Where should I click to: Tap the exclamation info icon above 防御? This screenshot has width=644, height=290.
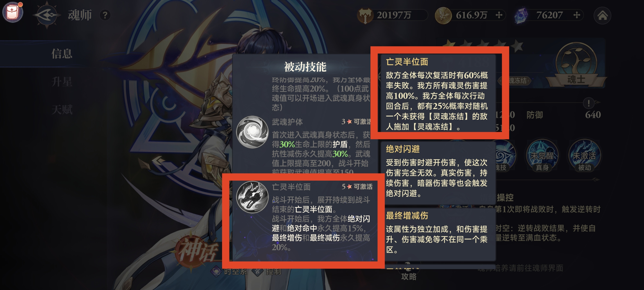pyautogui.click(x=588, y=103)
